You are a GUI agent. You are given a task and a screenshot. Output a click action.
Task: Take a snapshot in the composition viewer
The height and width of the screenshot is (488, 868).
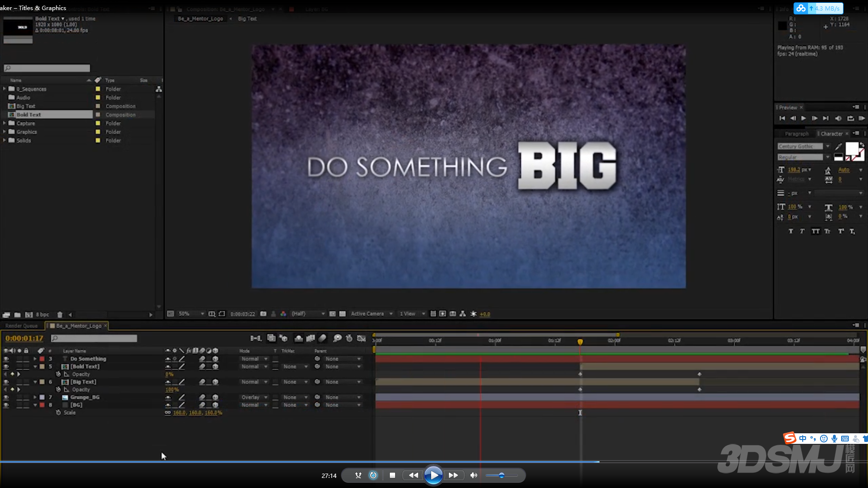pos(263,314)
